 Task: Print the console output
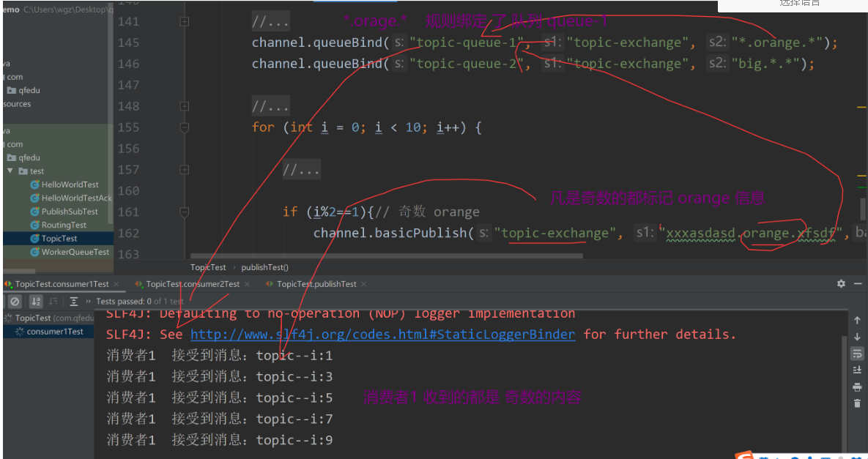[x=857, y=387]
